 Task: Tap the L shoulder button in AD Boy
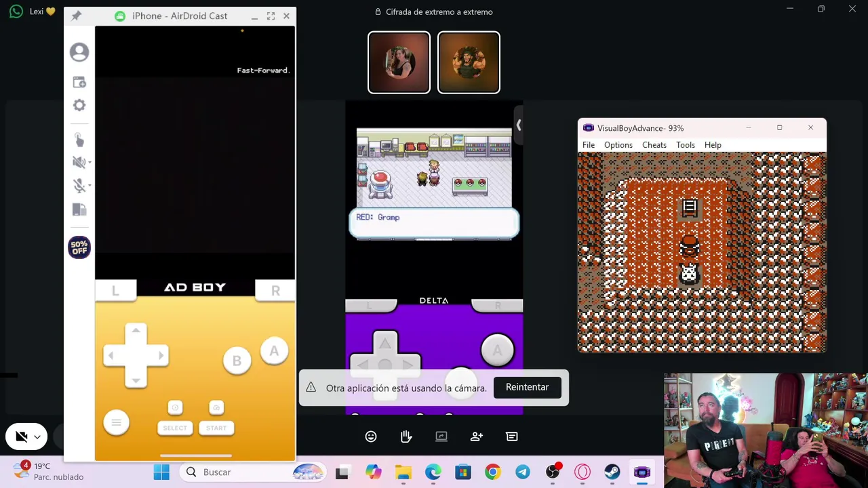115,291
